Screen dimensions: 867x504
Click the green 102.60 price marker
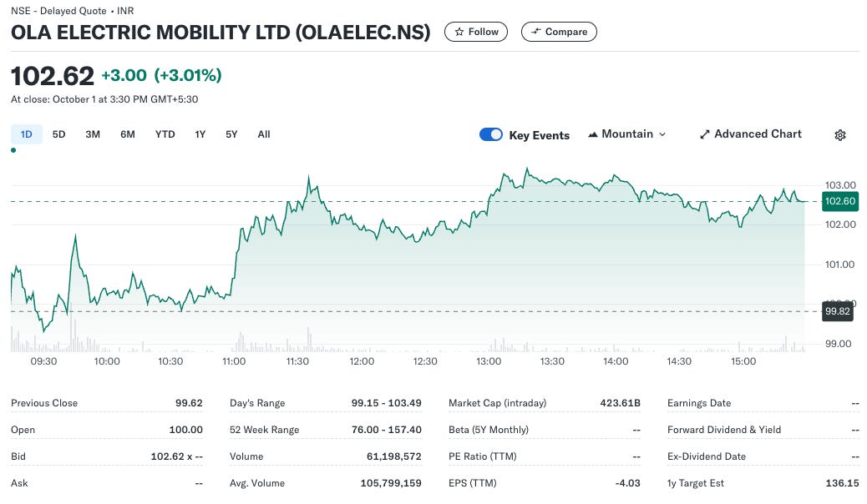(x=840, y=201)
